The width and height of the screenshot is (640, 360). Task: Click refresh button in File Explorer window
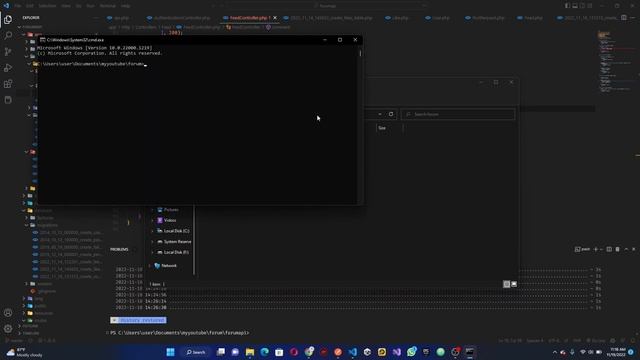391,114
